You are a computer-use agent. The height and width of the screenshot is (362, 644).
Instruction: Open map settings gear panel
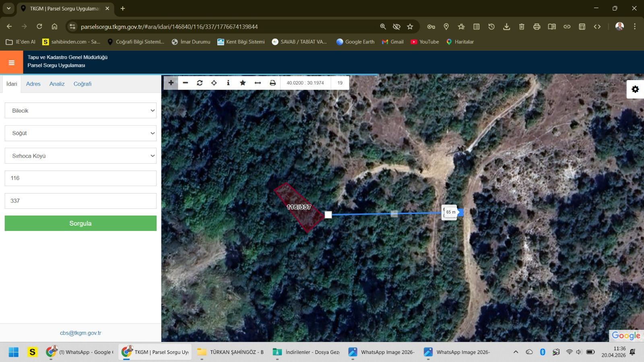point(635,89)
